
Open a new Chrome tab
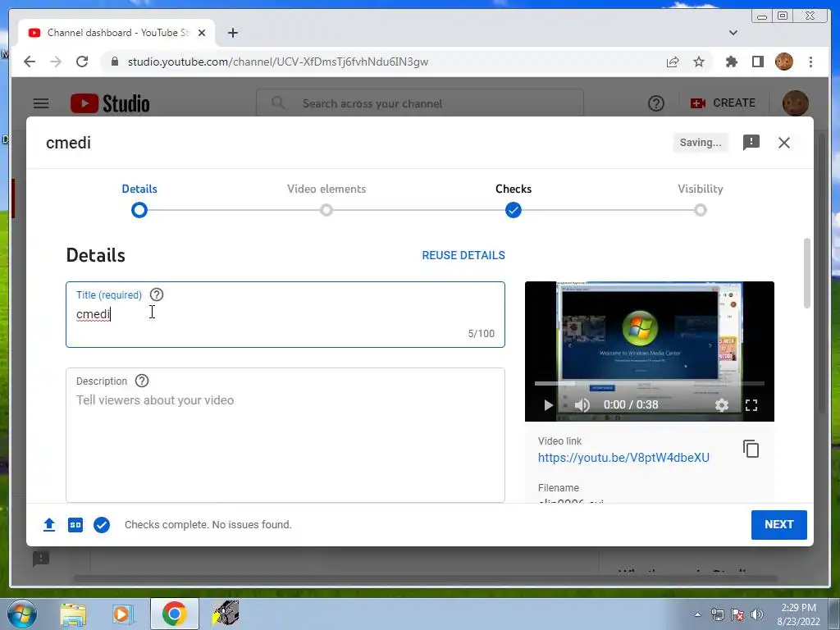[x=232, y=33]
